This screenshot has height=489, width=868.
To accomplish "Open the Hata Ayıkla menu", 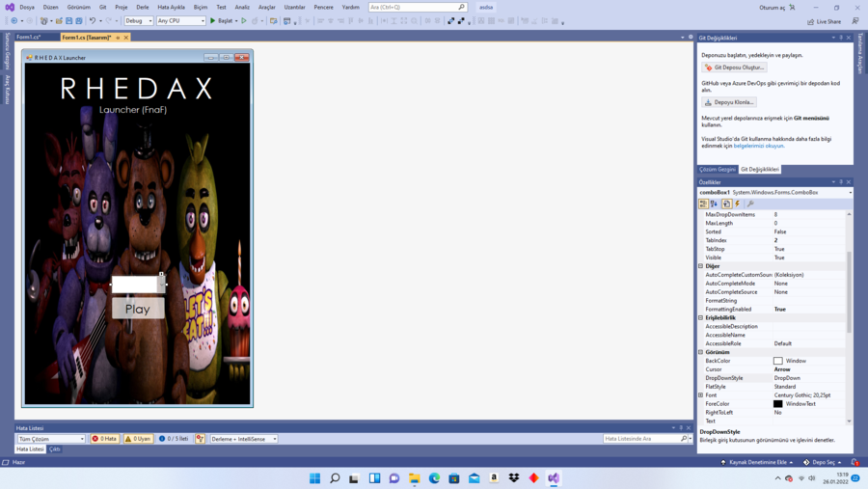I will pos(171,7).
